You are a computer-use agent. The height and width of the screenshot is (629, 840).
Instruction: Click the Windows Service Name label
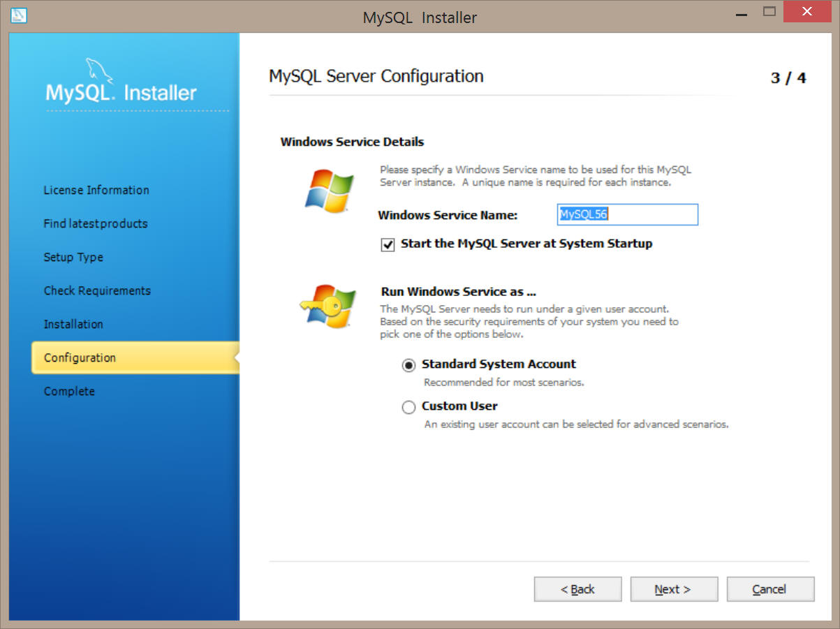(x=448, y=215)
